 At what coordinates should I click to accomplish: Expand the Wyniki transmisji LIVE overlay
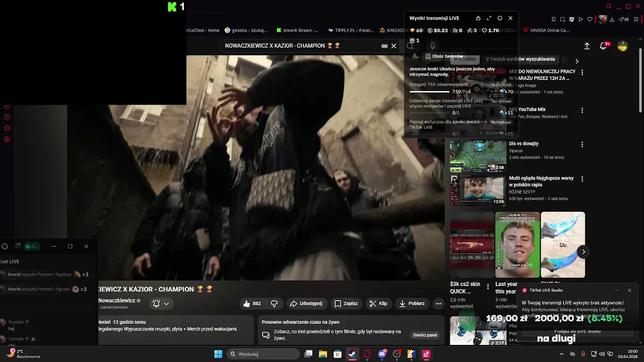(489, 18)
